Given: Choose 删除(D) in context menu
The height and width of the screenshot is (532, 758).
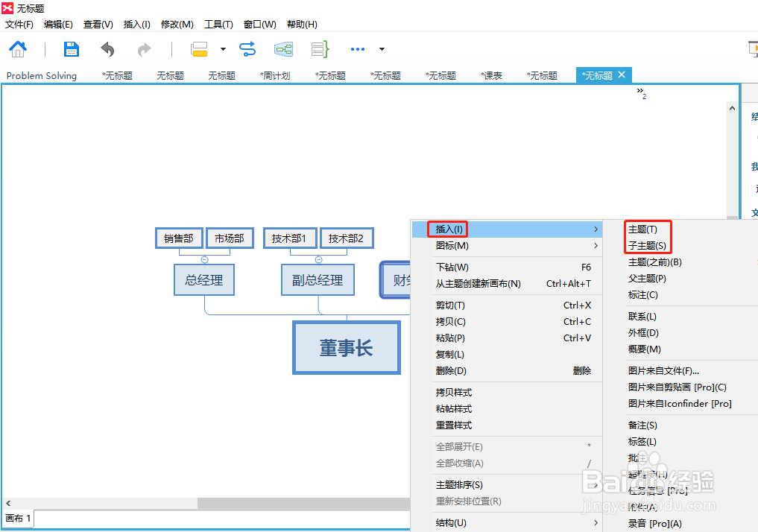Looking at the screenshot, I should click(x=507, y=371).
